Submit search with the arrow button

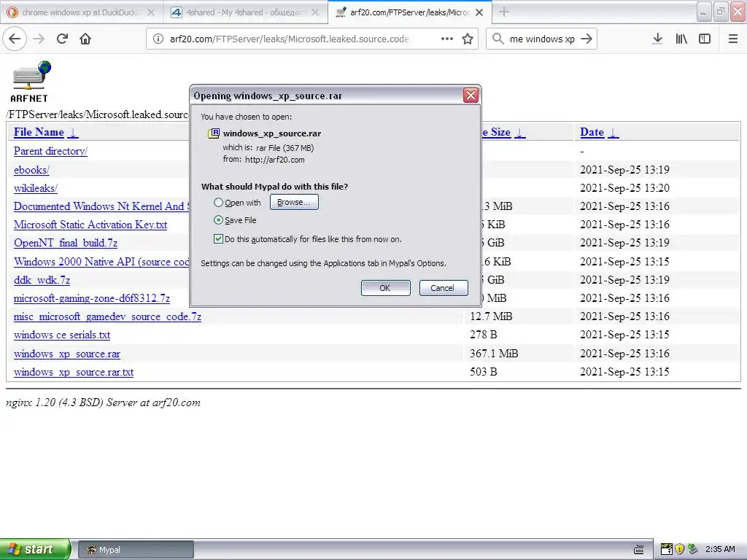pyautogui.click(x=587, y=39)
